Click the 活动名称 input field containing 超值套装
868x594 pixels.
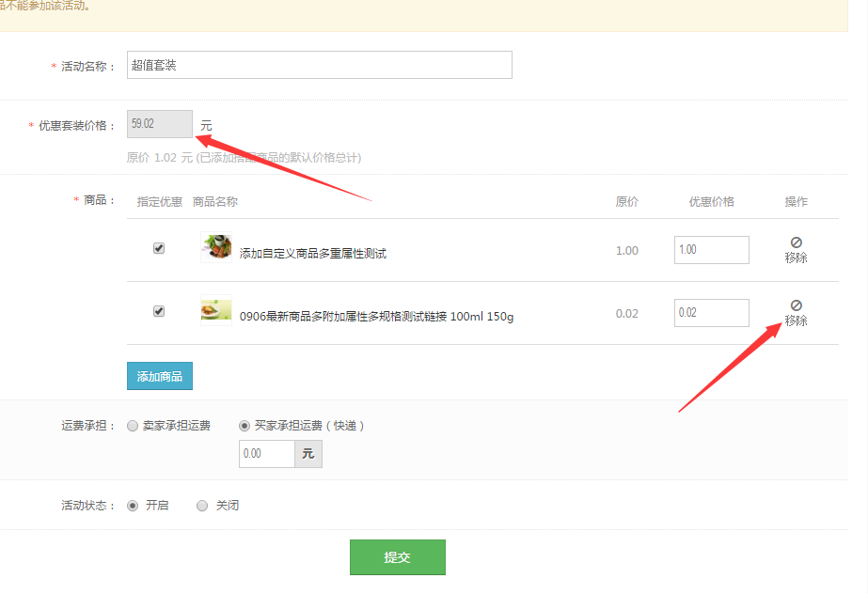[320, 65]
